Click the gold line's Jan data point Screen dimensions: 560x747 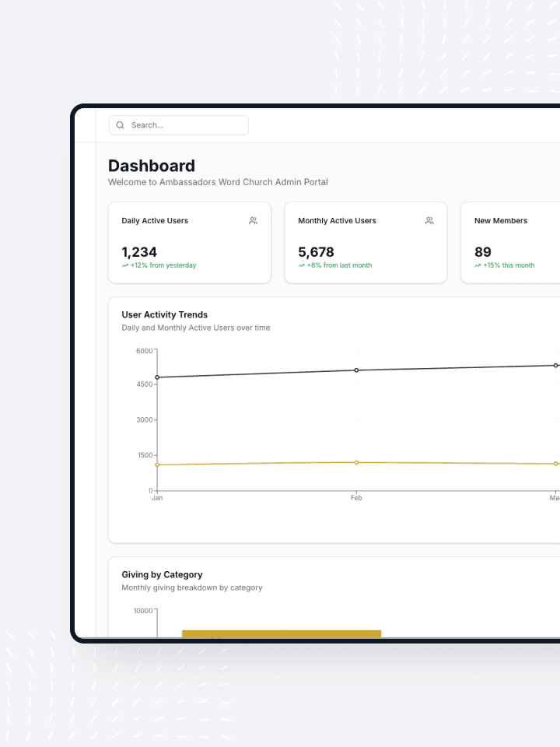pyautogui.click(x=157, y=465)
